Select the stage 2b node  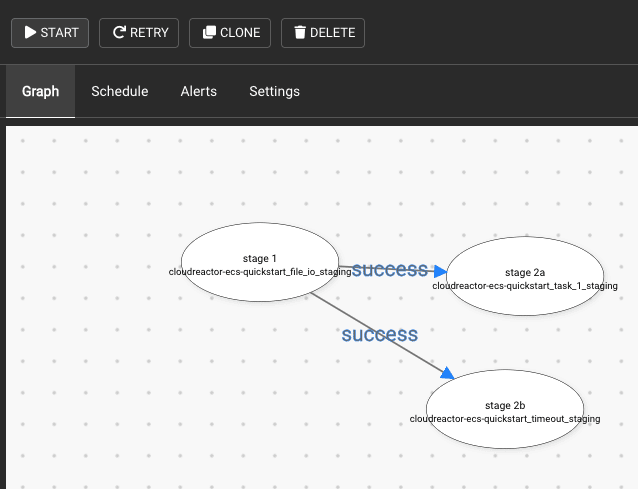505,409
